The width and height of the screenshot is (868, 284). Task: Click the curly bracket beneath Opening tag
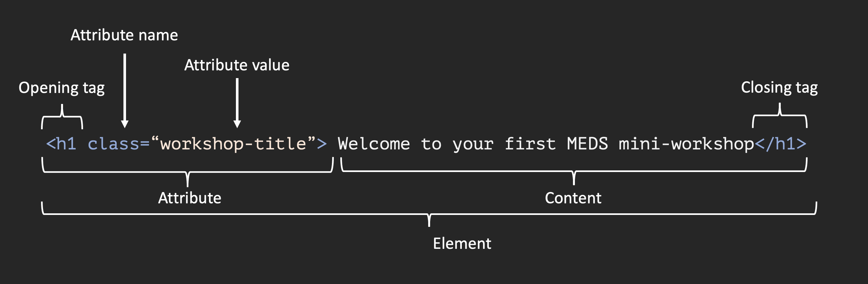[62, 117]
